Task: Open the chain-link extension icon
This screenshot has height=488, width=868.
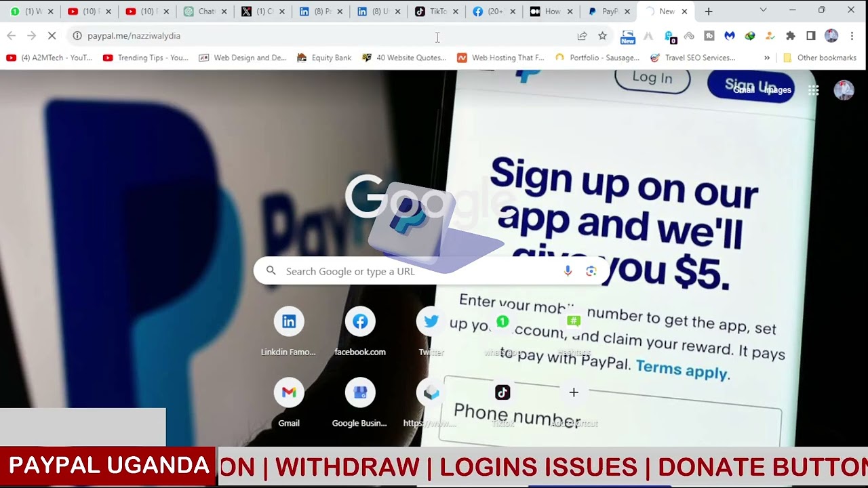Action: (x=689, y=36)
